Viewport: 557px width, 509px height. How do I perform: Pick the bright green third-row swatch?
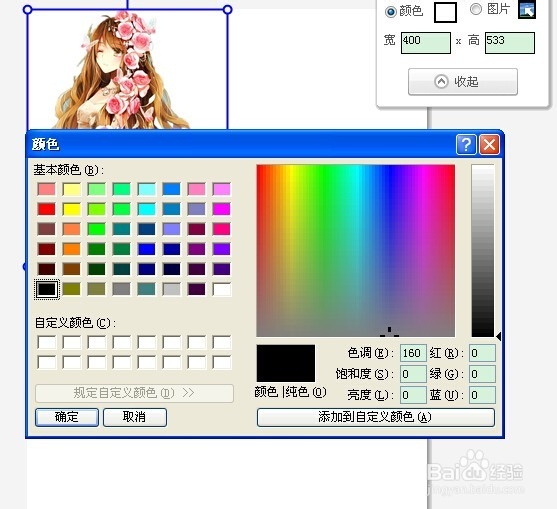96,229
